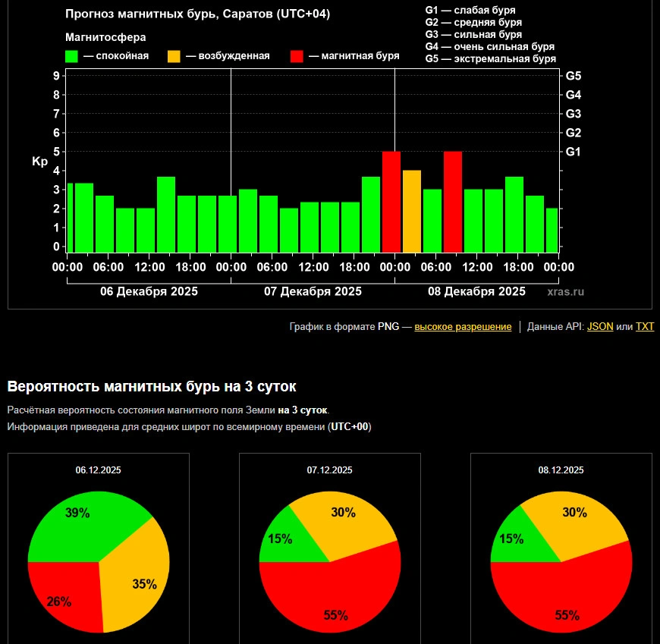Open the "высокое разрешение" PNG link
Screen dimensions: 660x644
coord(463,327)
